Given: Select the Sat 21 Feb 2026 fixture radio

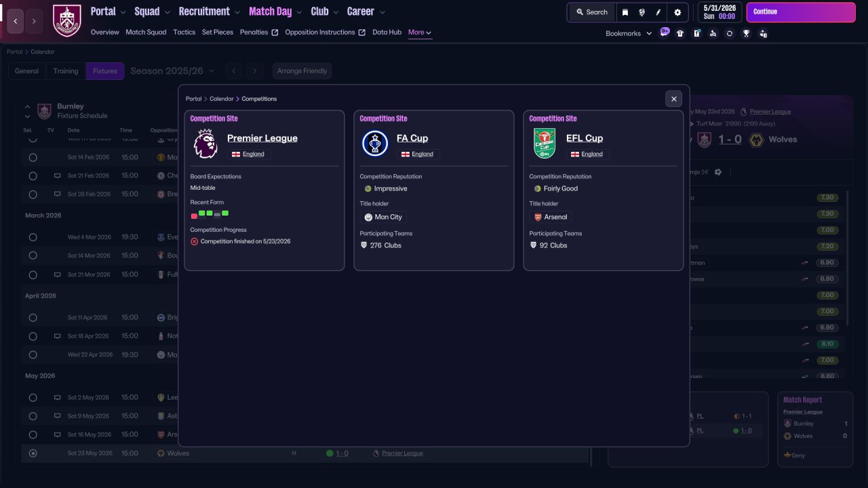Looking at the screenshot, I should tap(33, 176).
